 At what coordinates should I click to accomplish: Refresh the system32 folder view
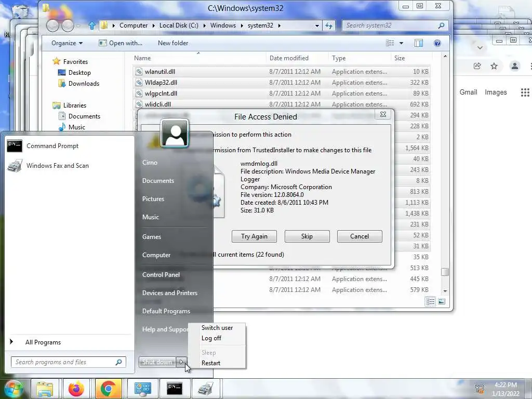(329, 25)
